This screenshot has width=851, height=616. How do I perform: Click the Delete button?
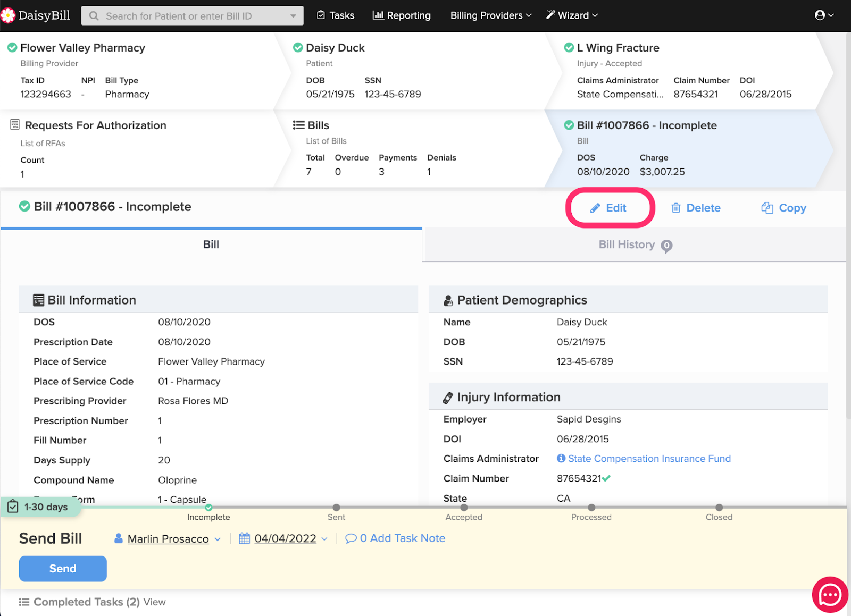pos(696,208)
